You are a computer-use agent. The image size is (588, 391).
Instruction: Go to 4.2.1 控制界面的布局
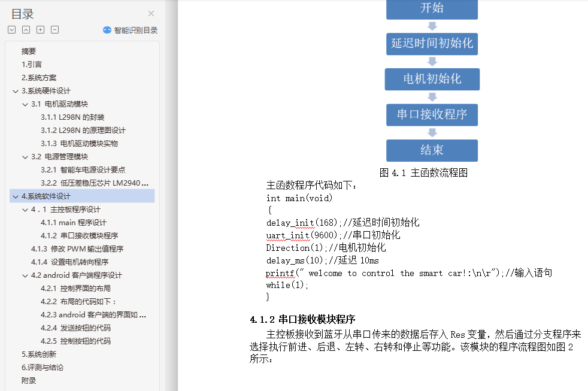coord(75,288)
